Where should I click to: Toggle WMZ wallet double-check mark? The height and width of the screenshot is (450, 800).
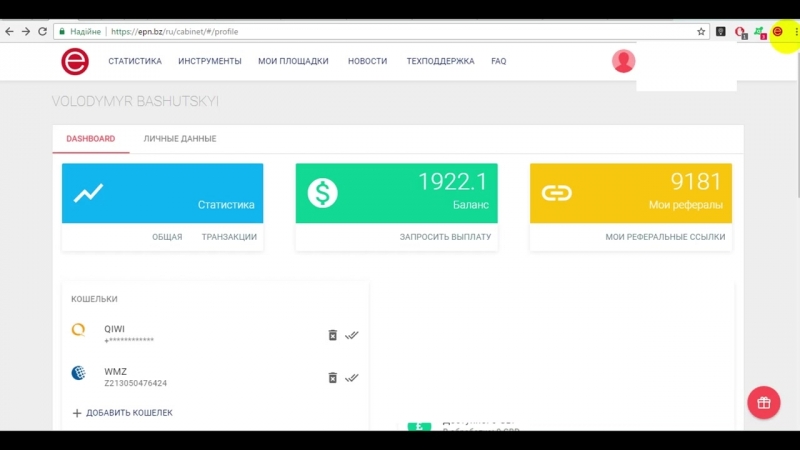(x=352, y=378)
